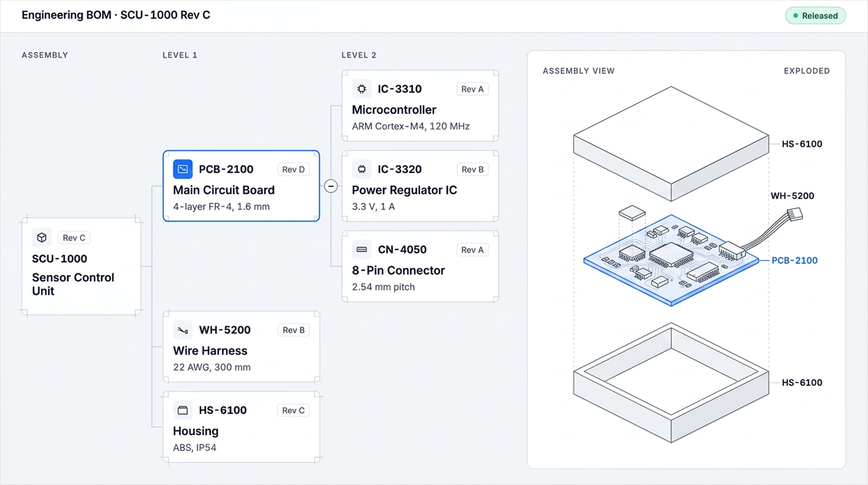Click the Rev C badge on SCU-1000

[x=74, y=238]
